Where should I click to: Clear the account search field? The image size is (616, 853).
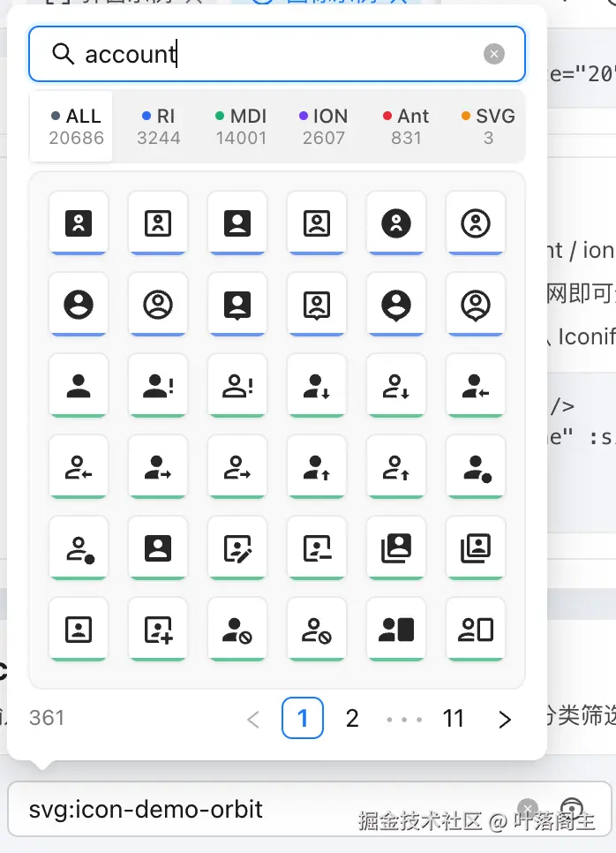tap(493, 54)
